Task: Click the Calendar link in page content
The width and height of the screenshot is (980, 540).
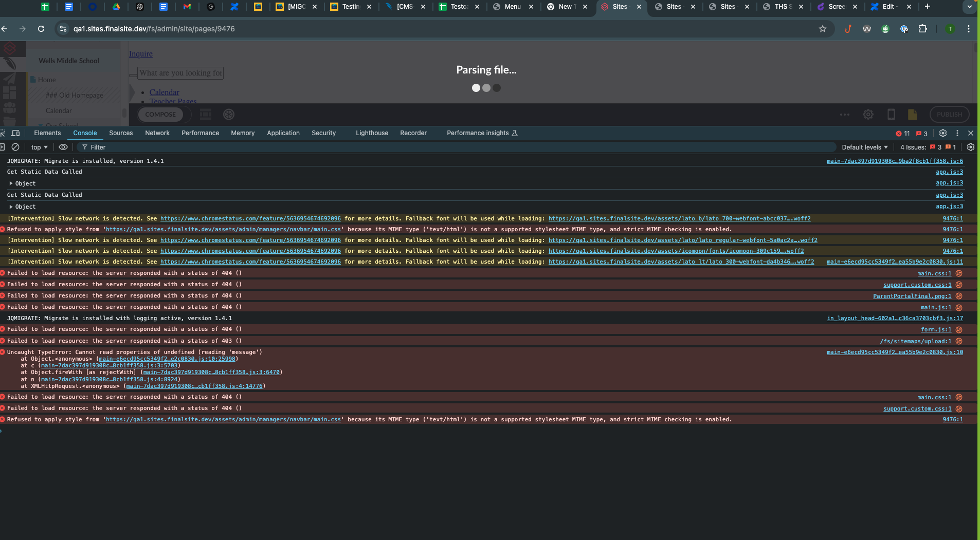Action: tap(165, 92)
